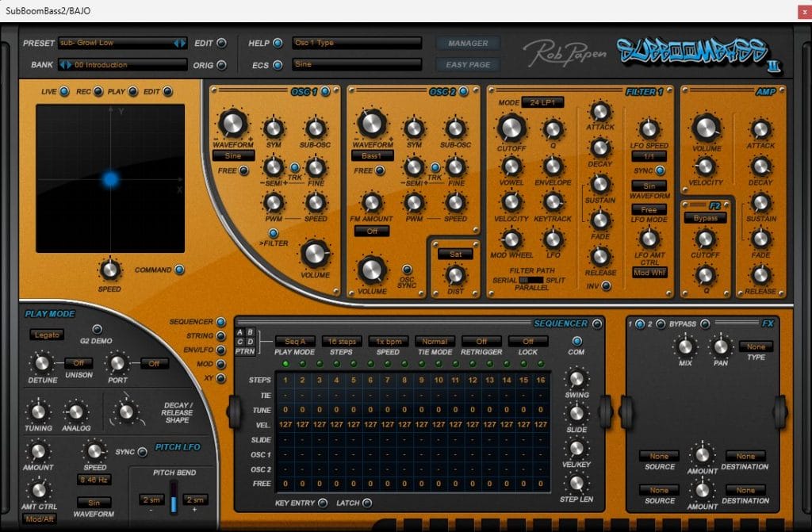812x532 pixels.
Task: Switch to the ENV/LFO panel tab
Action: (x=220, y=350)
